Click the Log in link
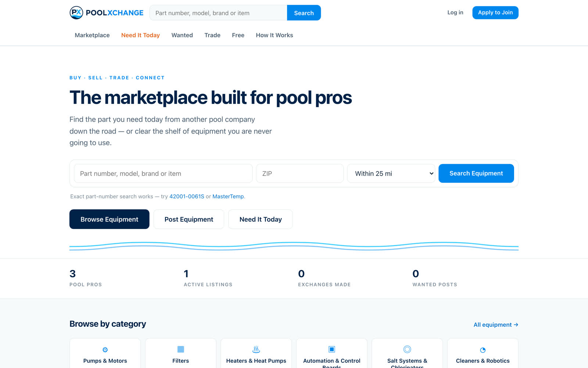Screen dimensions: 588x368 [x=455, y=13]
